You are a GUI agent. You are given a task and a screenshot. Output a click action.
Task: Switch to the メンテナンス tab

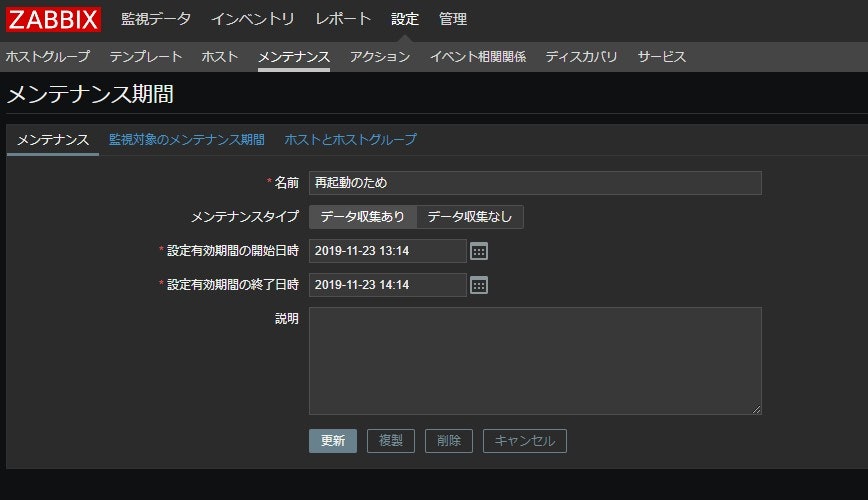coord(53,140)
